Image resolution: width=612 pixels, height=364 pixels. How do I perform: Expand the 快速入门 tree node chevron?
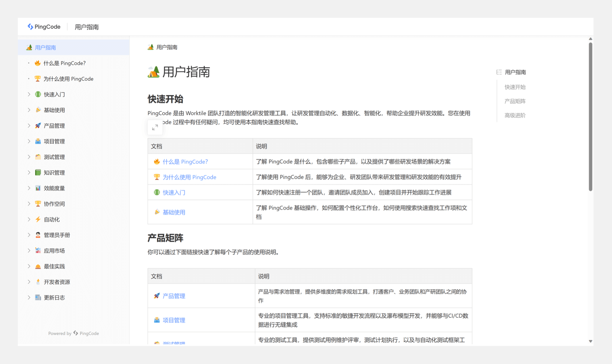[29, 95]
